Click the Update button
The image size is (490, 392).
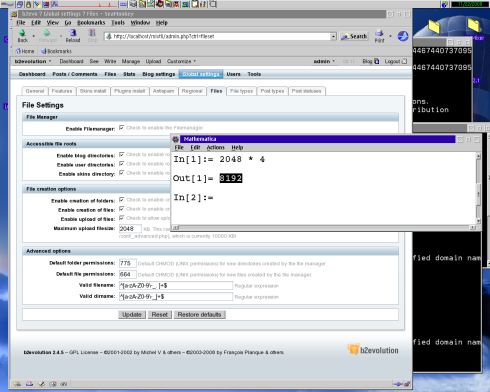coord(132,315)
